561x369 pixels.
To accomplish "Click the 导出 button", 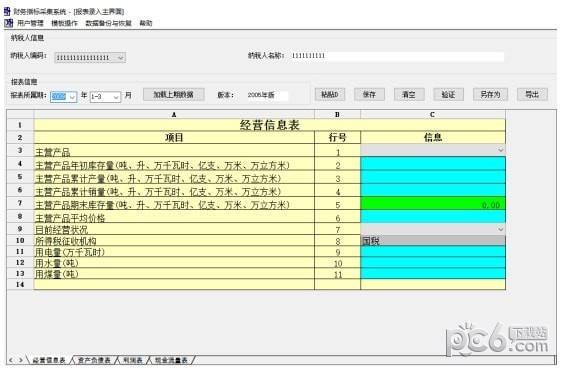I will [532, 94].
